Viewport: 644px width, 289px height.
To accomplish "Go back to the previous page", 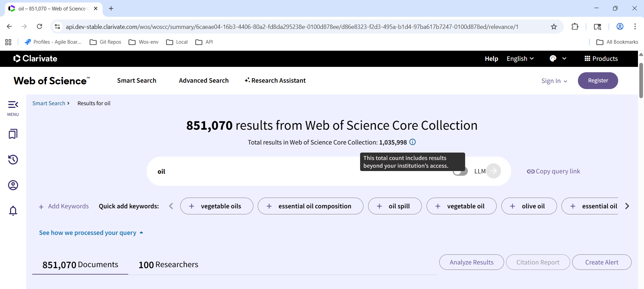I will [x=9, y=27].
